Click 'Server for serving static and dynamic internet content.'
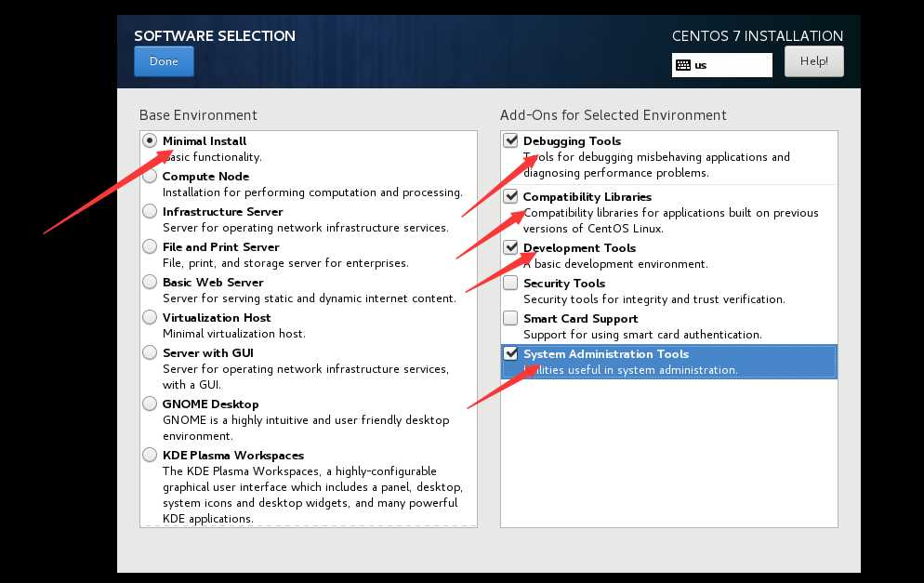924x583 pixels. 310,298
